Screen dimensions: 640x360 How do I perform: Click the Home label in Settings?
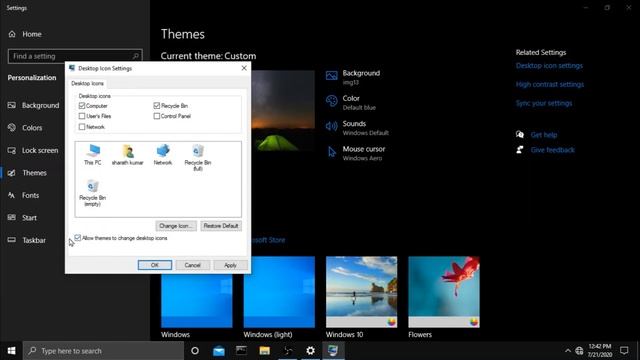(x=32, y=34)
